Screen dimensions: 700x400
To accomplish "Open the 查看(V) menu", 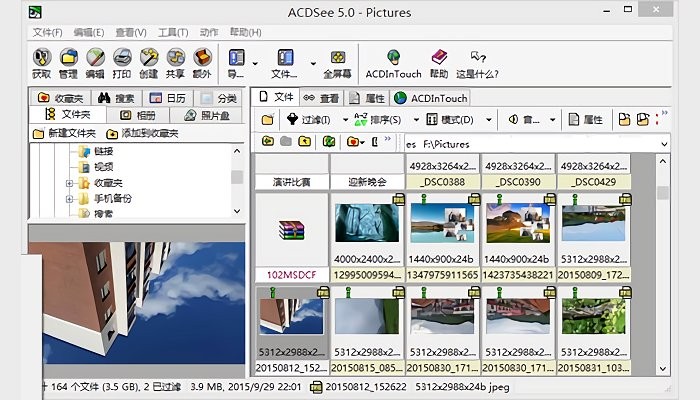I will click(131, 33).
